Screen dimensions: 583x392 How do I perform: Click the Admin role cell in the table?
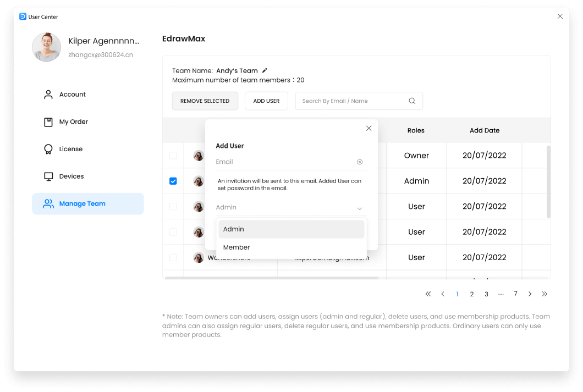[x=416, y=181]
